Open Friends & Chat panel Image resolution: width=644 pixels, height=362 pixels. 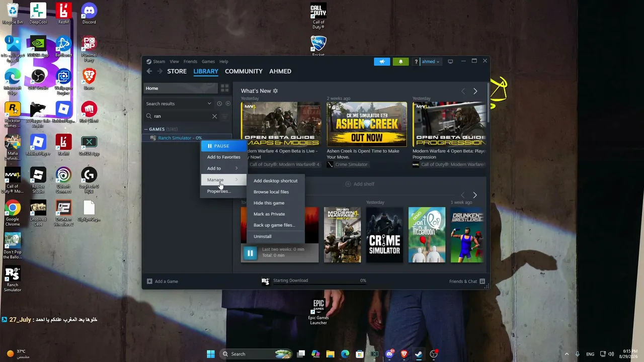[x=467, y=282]
